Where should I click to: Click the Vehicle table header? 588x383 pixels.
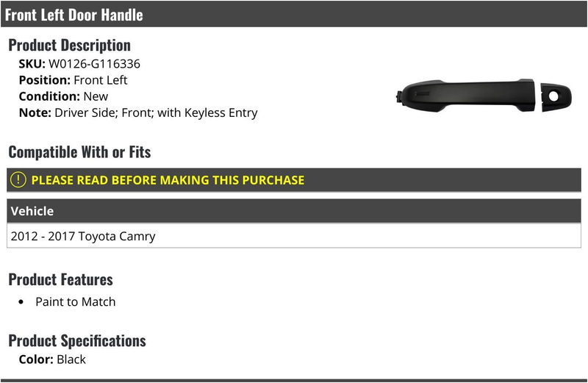[294, 211]
